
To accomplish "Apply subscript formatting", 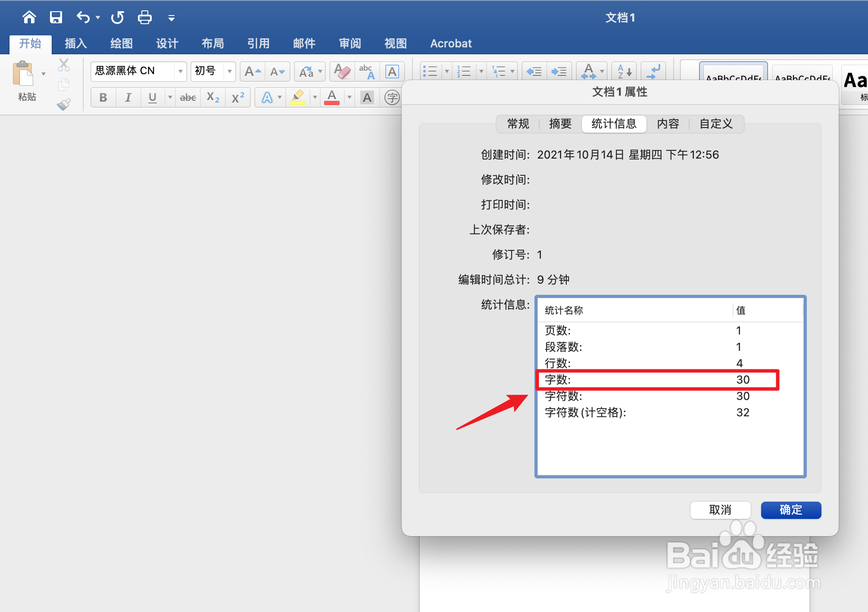I will coord(212,97).
